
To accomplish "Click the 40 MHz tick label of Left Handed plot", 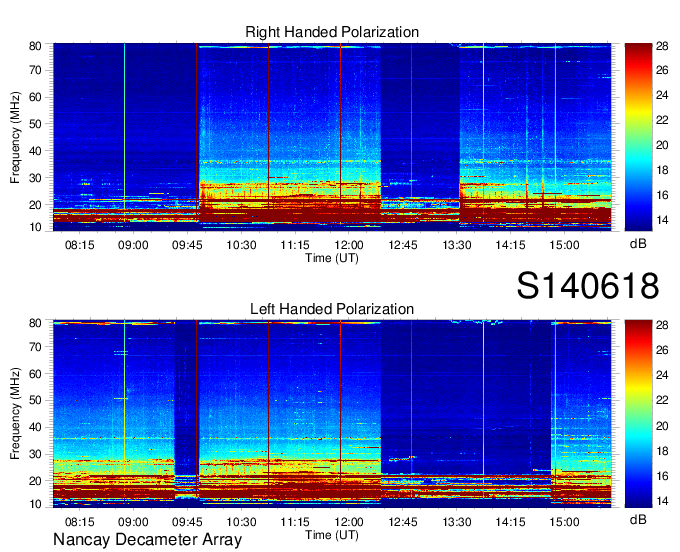I will click(35, 427).
